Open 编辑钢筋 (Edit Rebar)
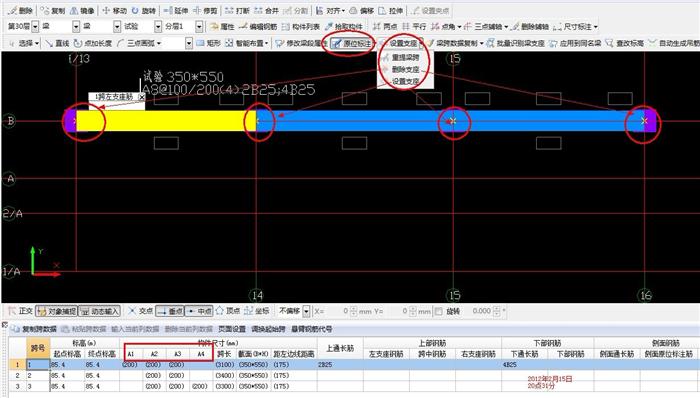The height and width of the screenshot is (398, 700). coord(258,27)
